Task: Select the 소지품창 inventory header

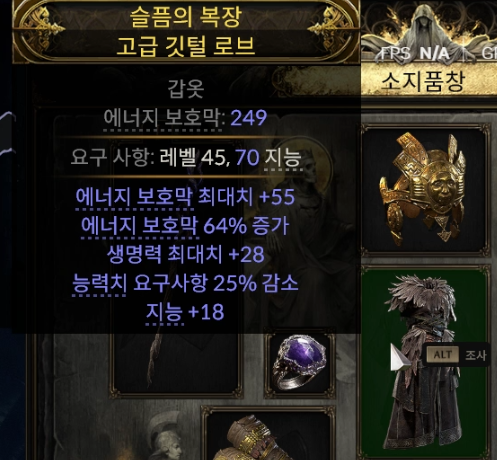Action: pos(423,82)
